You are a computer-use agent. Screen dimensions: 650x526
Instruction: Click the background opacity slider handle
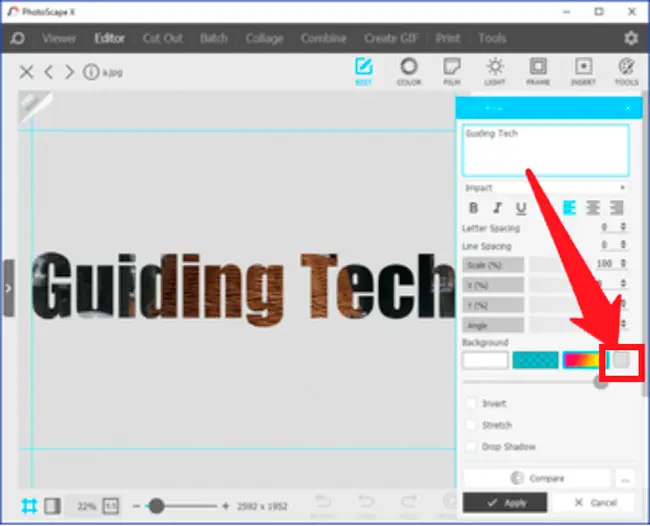(600, 382)
